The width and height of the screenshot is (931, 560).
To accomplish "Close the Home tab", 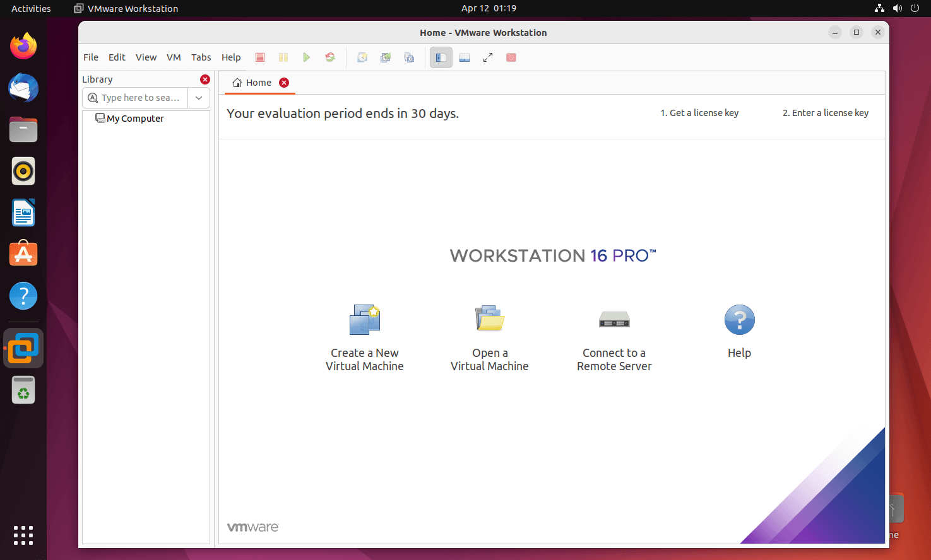I will pyautogui.click(x=284, y=83).
